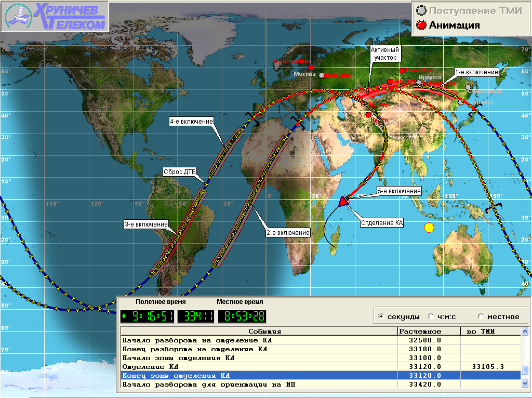
Task: Select the 'секунды' time format radio
Action: (382, 316)
